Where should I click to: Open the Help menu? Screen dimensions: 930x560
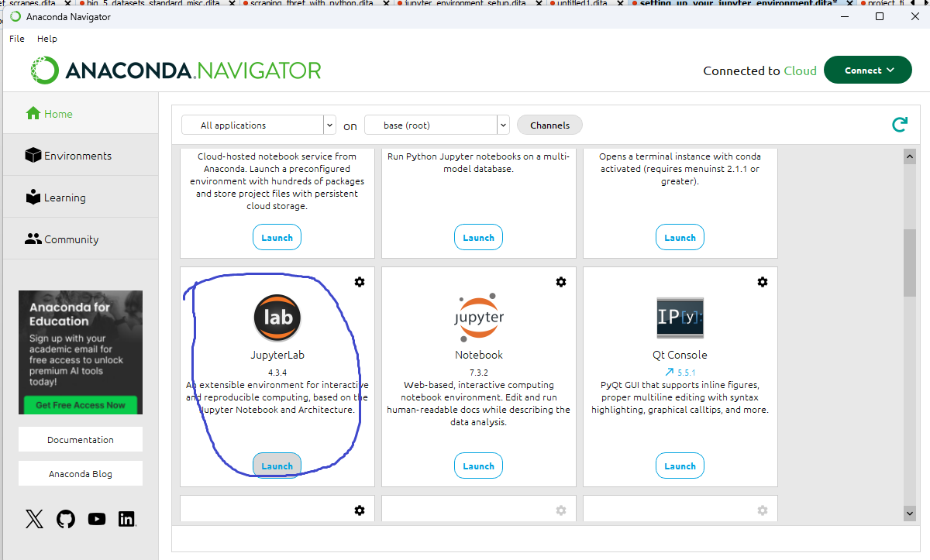tap(47, 38)
